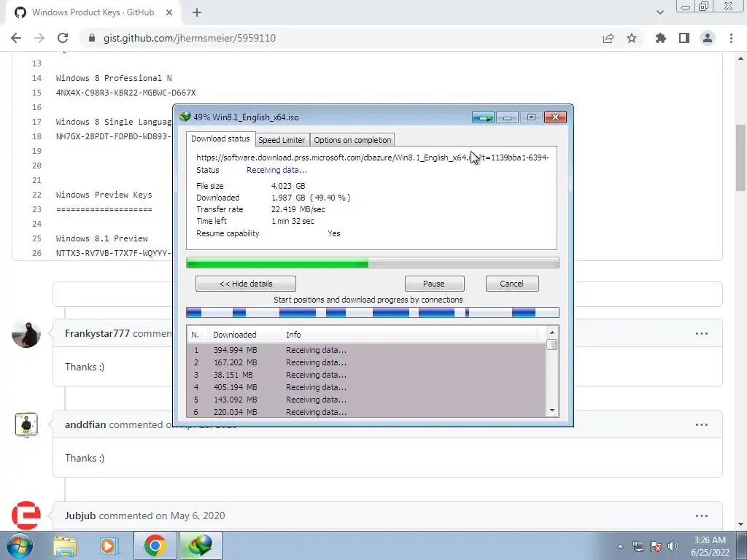Expand the tab search chevron

pos(659,12)
